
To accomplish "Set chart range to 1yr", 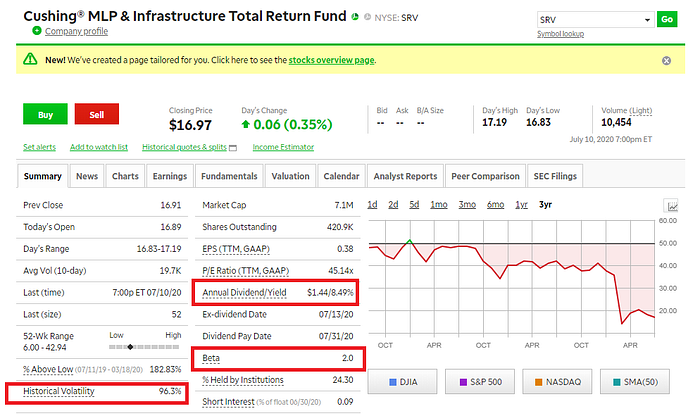I will [x=521, y=204].
